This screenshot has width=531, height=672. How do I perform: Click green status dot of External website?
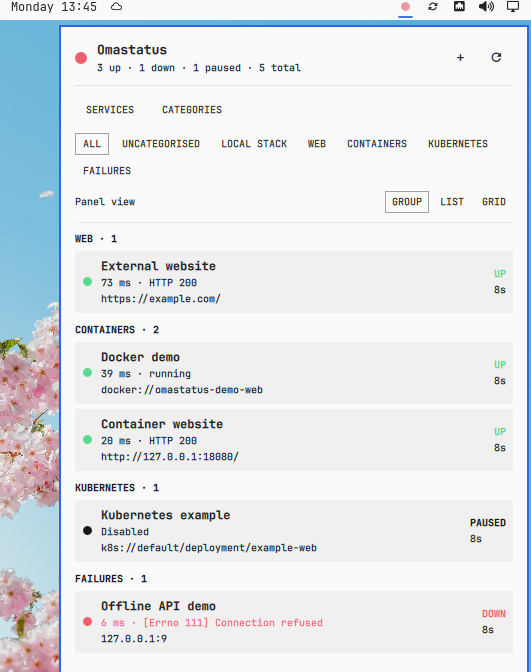87,282
